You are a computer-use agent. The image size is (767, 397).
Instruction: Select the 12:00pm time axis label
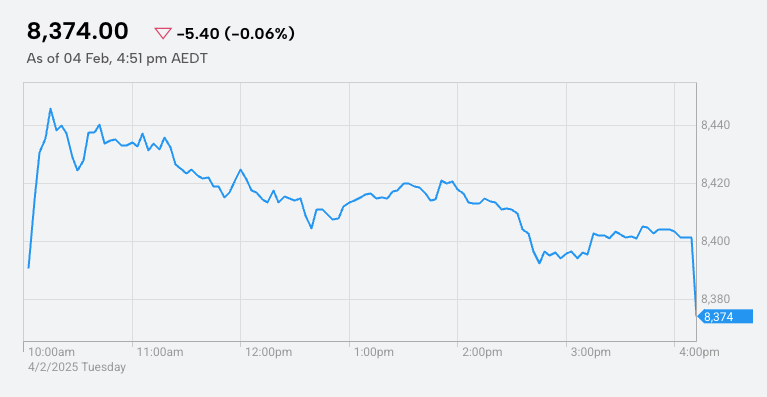click(269, 352)
